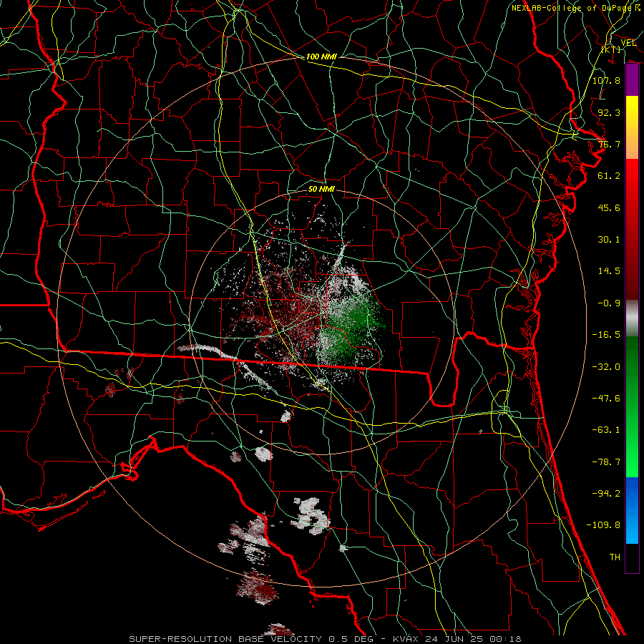Click the 61.2 legend value
Image resolution: width=644 pixels, height=644 pixels.
click(x=609, y=176)
